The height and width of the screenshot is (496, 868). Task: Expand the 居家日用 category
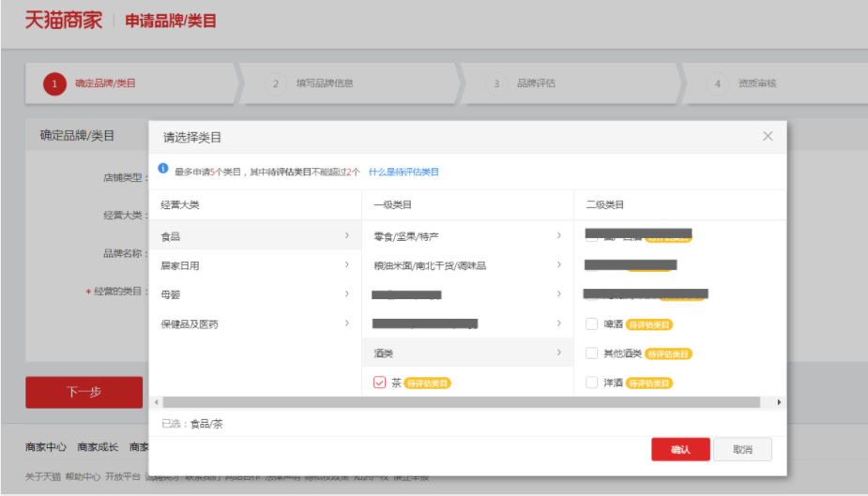click(254, 265)
